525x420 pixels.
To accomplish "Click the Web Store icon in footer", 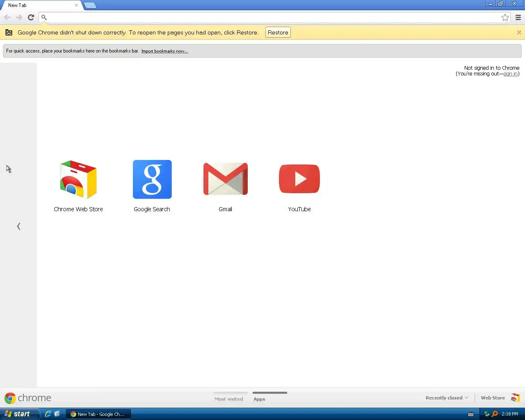I will [516, 398].
